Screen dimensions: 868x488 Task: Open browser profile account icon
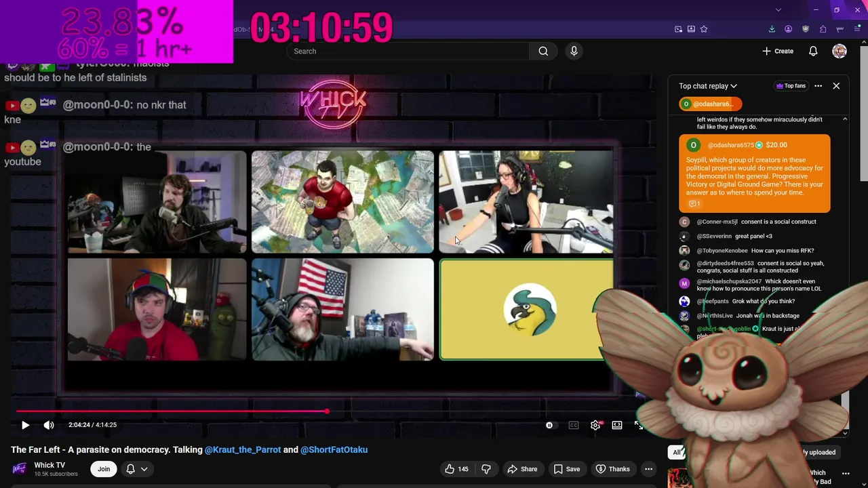click(x=789, y=29)
